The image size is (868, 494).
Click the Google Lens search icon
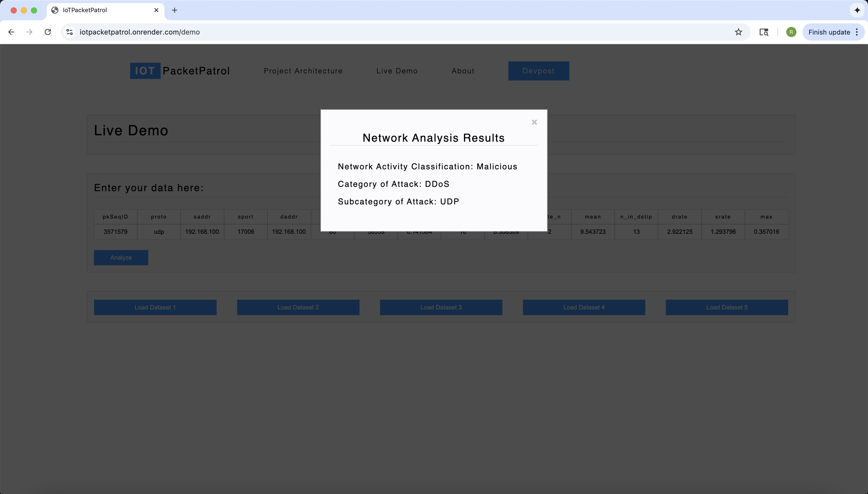pyautogui.click(x=763, y=32)
